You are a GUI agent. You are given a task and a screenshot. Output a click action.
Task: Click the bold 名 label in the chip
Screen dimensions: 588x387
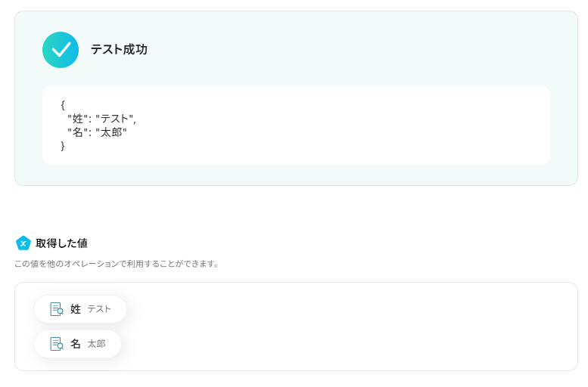point(76,344)
